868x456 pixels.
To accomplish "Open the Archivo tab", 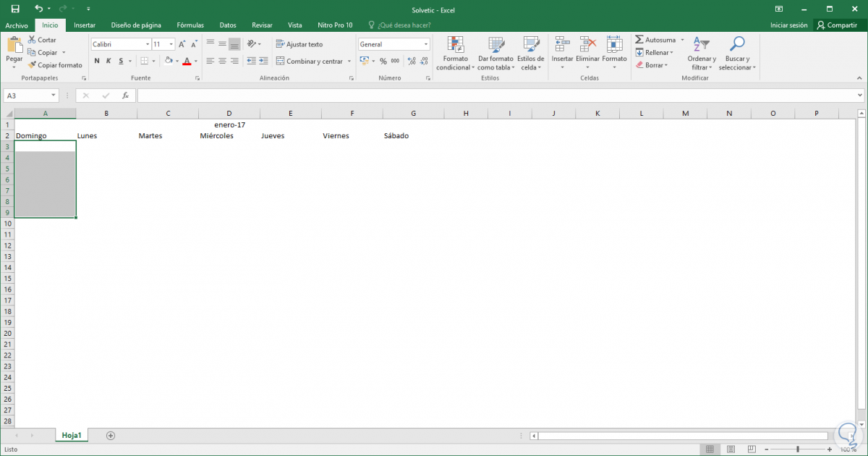I will [x=16, y=25].
